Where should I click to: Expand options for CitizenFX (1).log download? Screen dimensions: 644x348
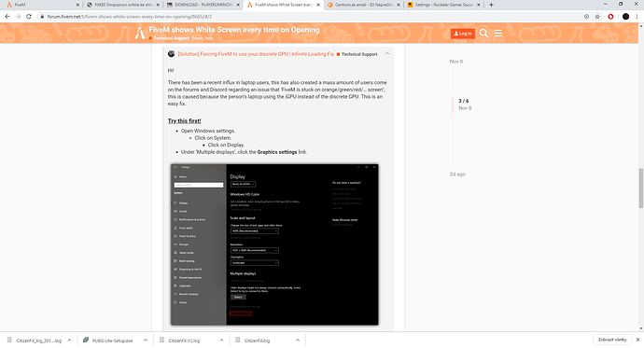(221, 341)
